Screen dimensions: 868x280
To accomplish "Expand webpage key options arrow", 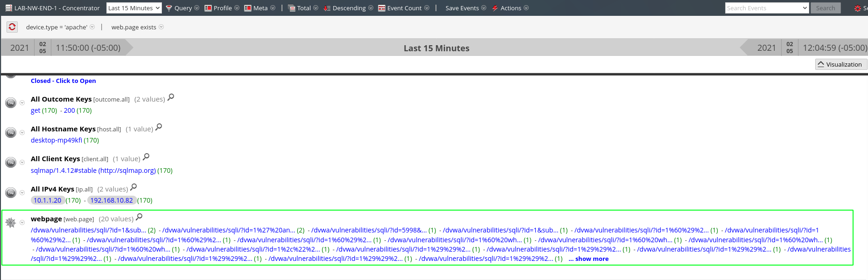I will click(22, 223).
